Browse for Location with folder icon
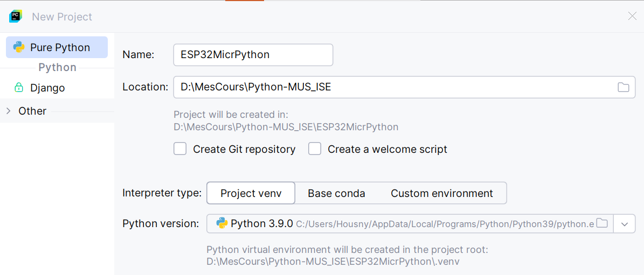The image size is (644, 275). pyautogui.click(x=624, y=87)
